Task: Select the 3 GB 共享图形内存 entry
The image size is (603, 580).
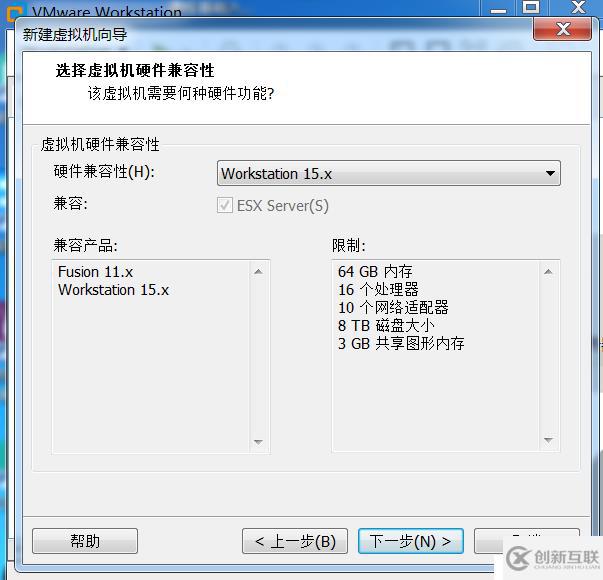Action: point(401,343)
